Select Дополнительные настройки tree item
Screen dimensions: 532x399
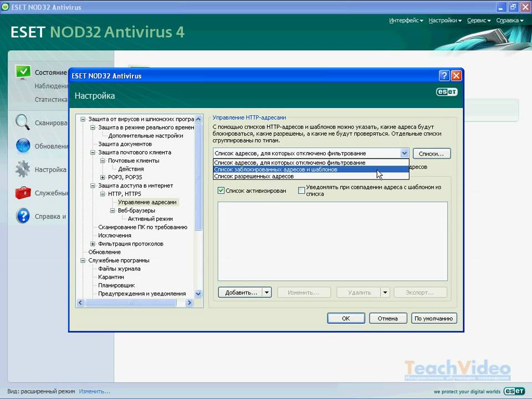tap(146, 136)
